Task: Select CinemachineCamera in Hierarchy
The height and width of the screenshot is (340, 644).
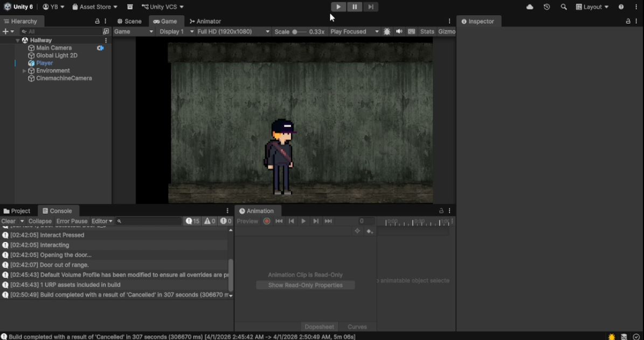Action: [64, 78]
